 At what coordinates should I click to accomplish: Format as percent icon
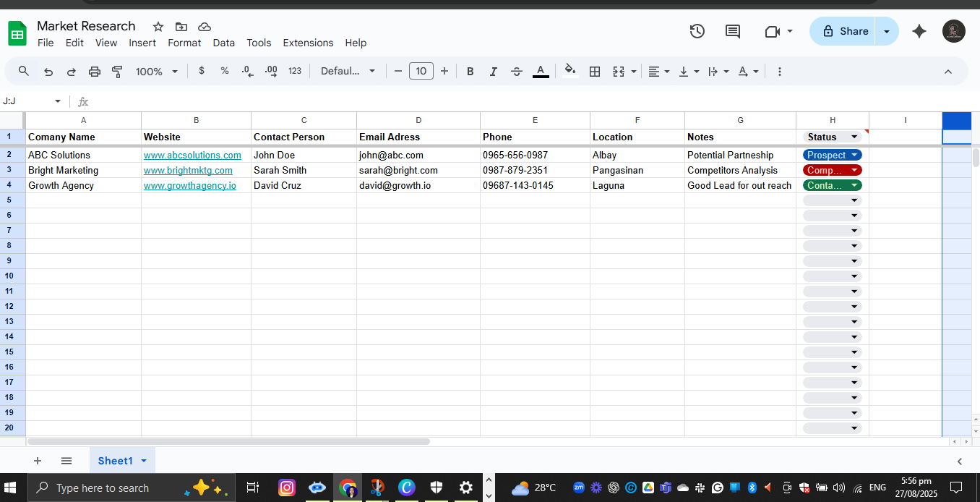[225, 71]
